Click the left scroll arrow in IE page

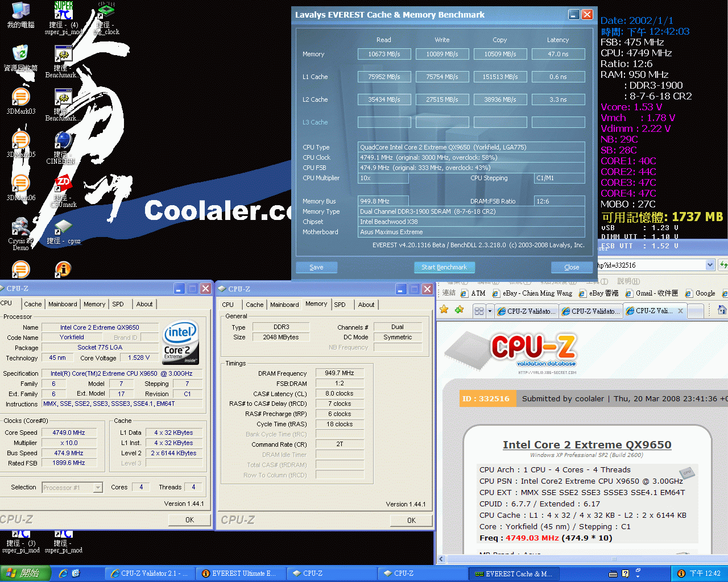coord(441,559)
